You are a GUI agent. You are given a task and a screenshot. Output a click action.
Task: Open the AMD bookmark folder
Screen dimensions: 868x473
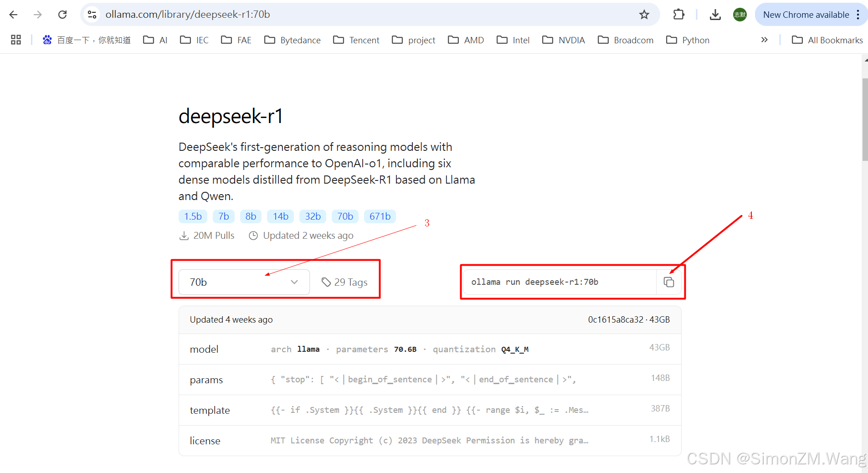pyautogui.click(x=466, y=40)
